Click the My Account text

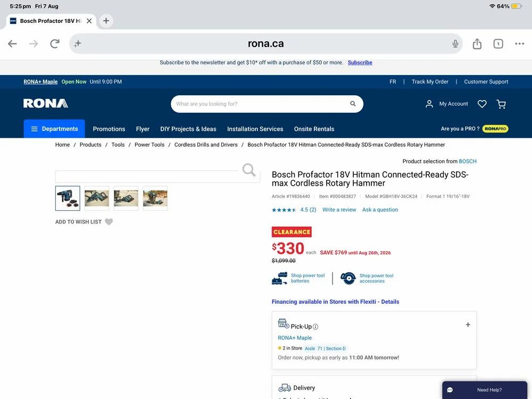(454, 104)
